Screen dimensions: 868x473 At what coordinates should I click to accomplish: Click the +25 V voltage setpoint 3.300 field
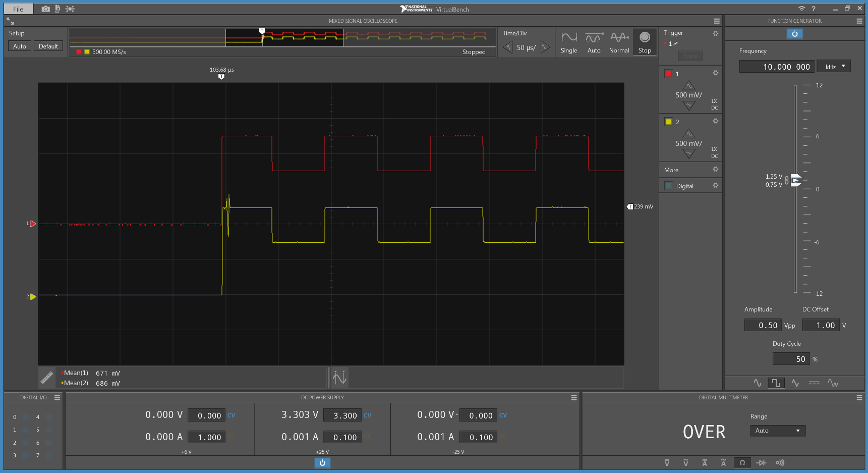342,415
